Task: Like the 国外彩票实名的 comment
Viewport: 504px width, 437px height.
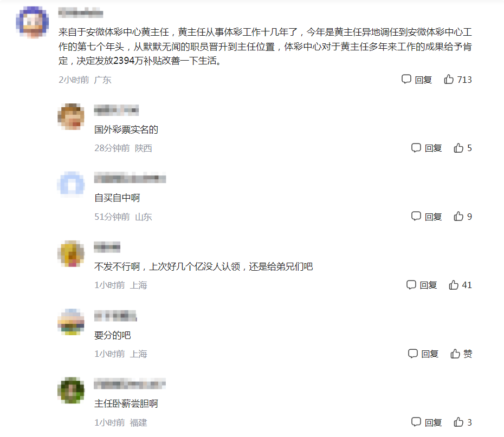Action: point(462,148)
